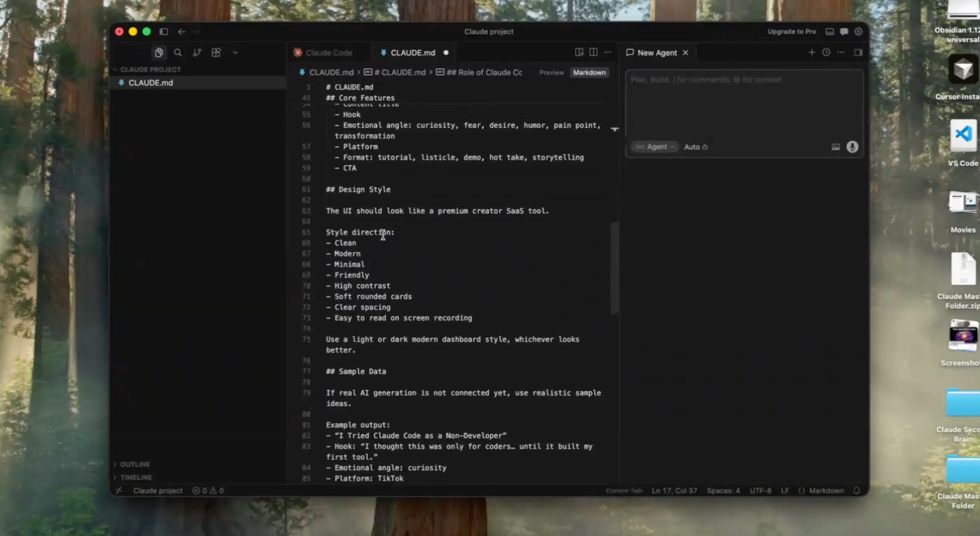
Task: Open remote window icon in status bar
Action: (119, 490)
